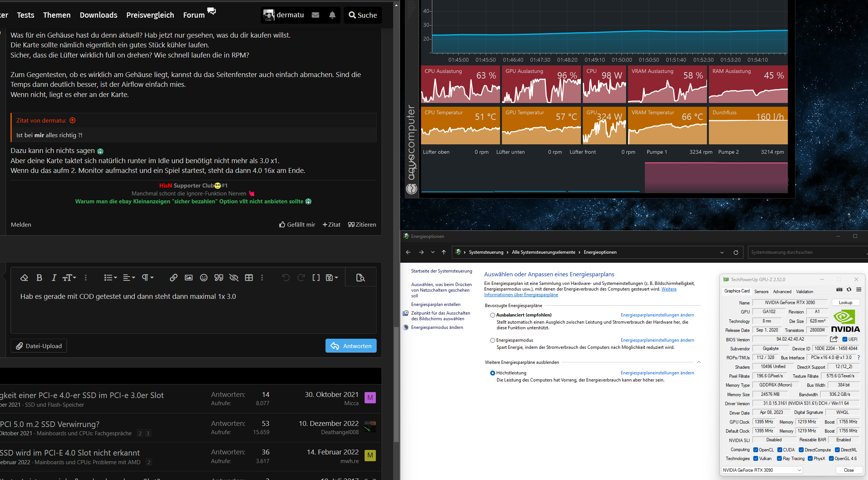868x480 pixels.
Task: Select the Energiesparmodus power plan
Action: 493,340
